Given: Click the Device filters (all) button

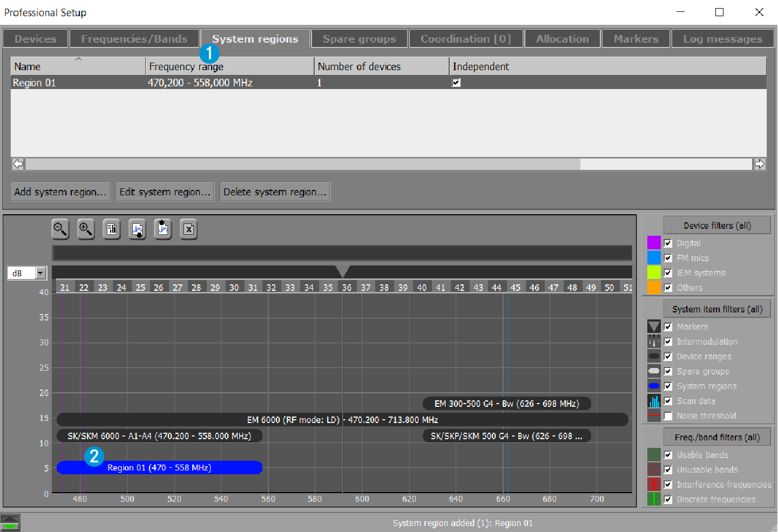Looking at the screenshot, I should 717,226.
